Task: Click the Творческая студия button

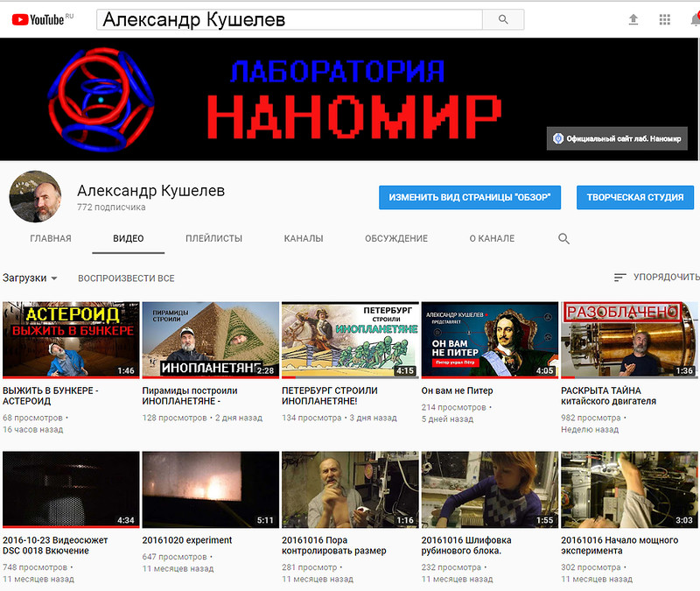Action: (x=634, y=197)
